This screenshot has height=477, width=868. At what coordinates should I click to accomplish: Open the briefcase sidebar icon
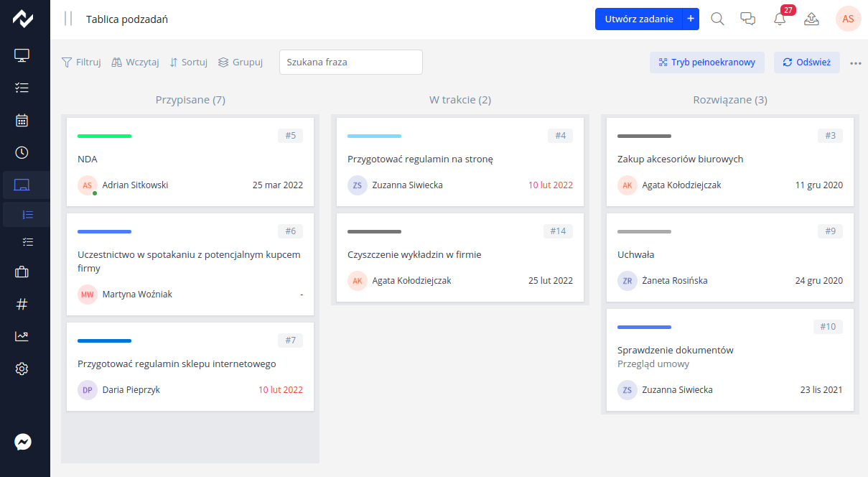[22, 272]
